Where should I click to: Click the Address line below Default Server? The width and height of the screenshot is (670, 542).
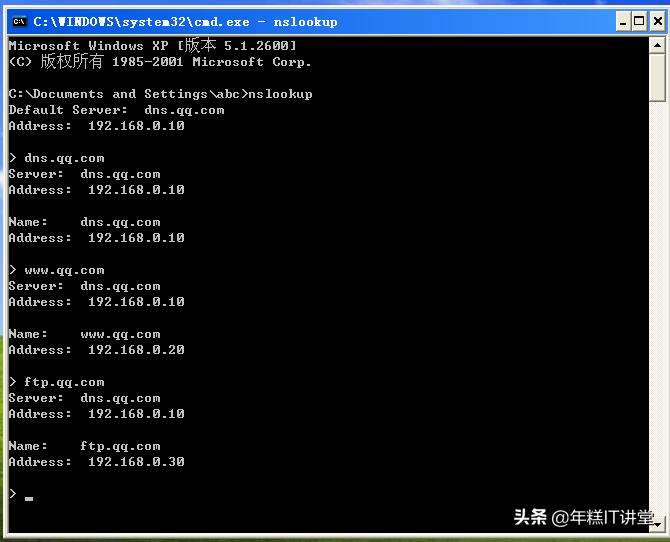point(97,126)
